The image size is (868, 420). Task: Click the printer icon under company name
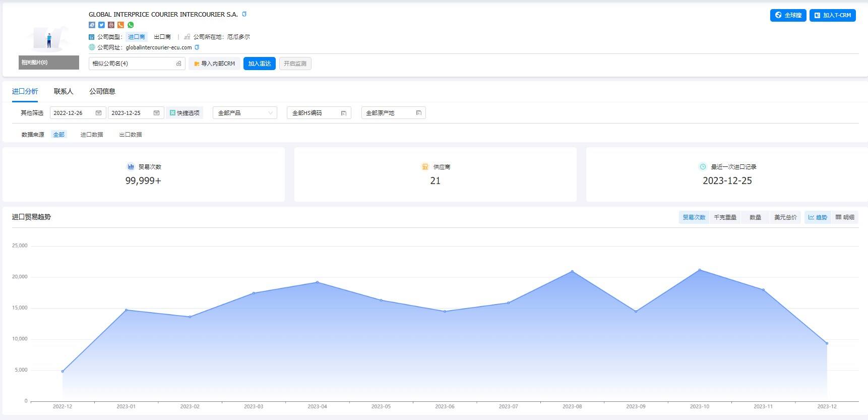[x=111, y=25]
